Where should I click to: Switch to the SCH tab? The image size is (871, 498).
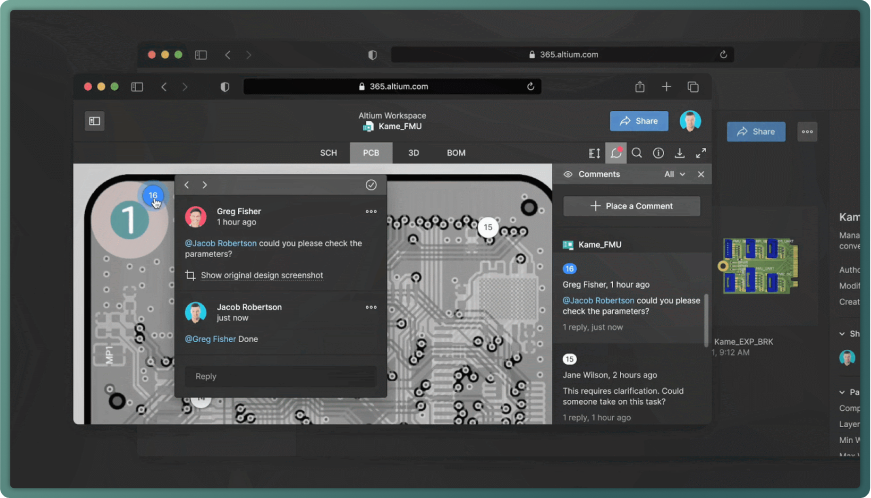pyautogui.click(x=328, y=153)
